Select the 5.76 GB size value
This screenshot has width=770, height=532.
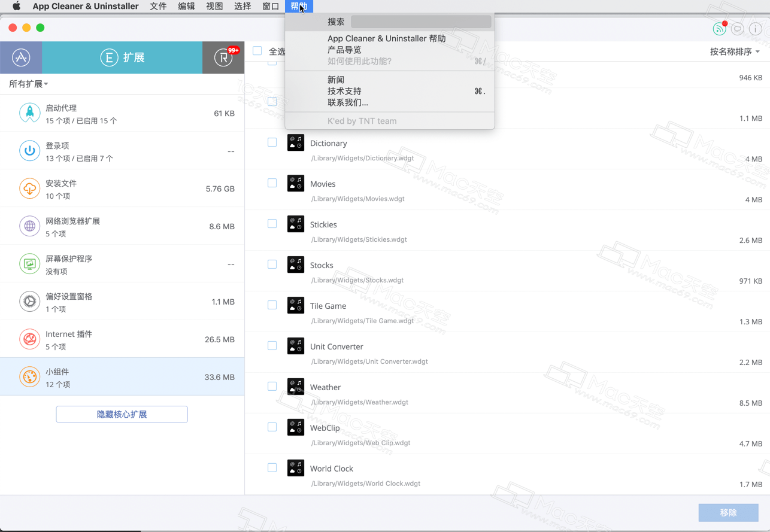point(220,189)
